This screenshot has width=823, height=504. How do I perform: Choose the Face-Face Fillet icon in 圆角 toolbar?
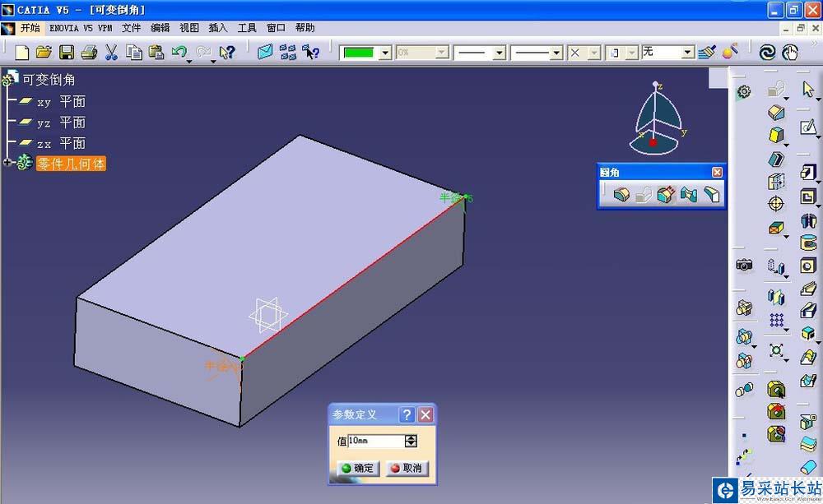pos(689,195)
